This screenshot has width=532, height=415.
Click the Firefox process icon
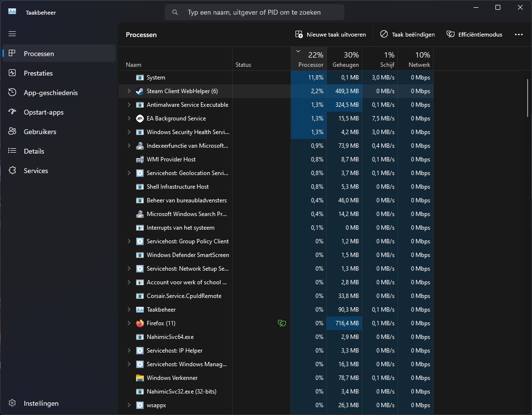(x=140, y=323)
